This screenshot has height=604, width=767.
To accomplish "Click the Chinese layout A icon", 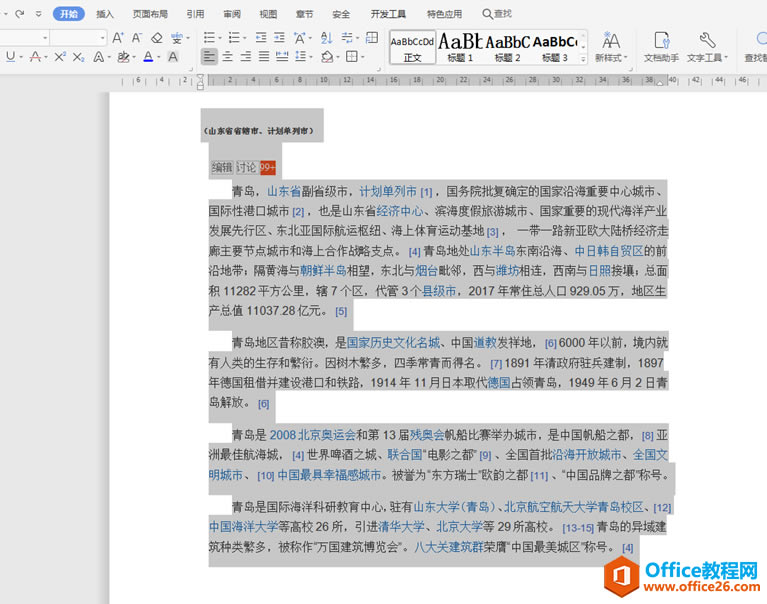I will click(x=300, y=38).
